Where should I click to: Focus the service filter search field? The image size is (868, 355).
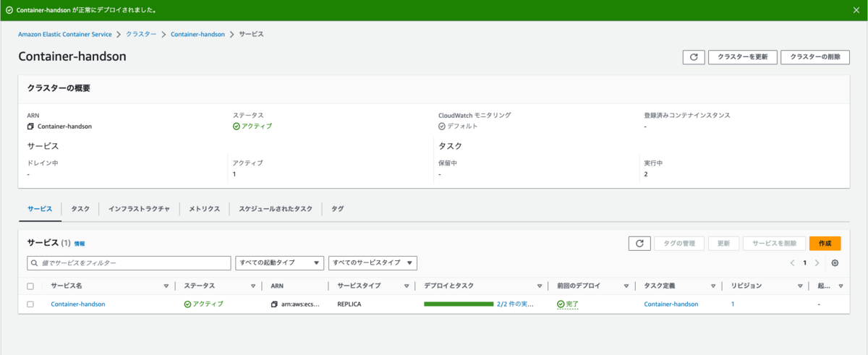pos(129,263)
